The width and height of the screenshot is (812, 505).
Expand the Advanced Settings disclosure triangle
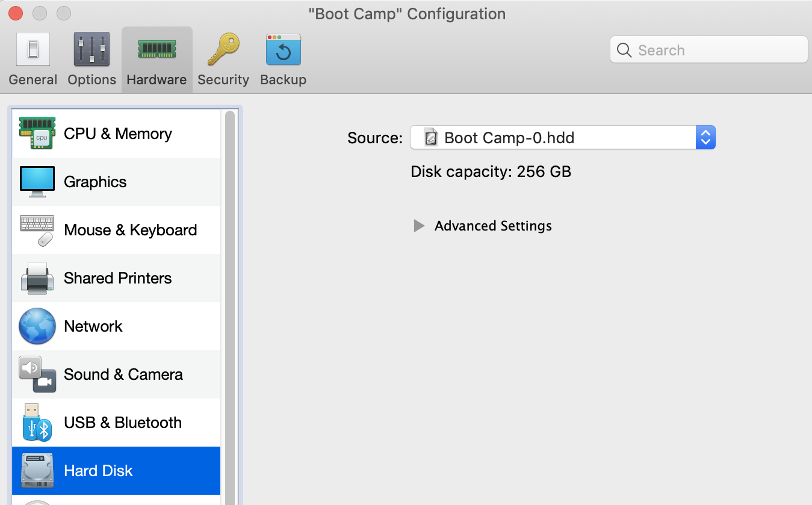(x=419, y=226)
